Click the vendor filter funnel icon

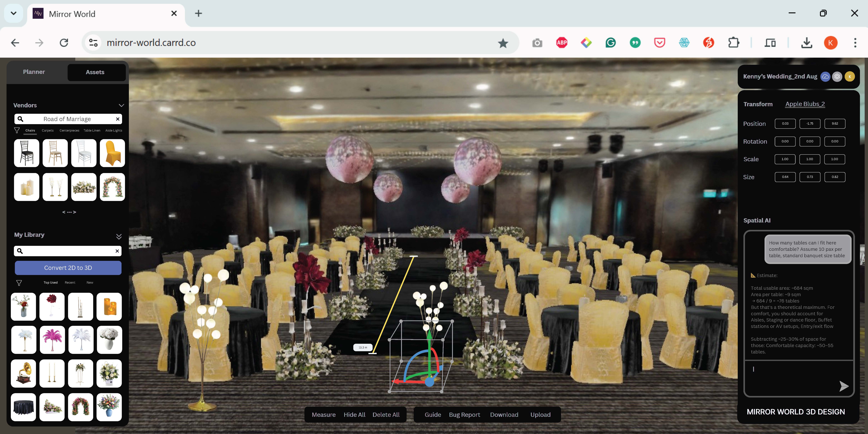(17, 130)
